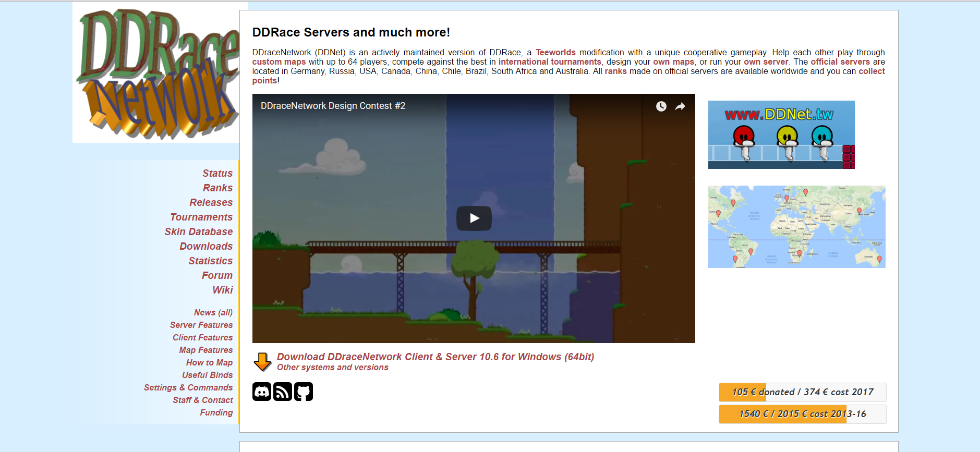Click the DDRace Network logo

[x=156, y=73]
